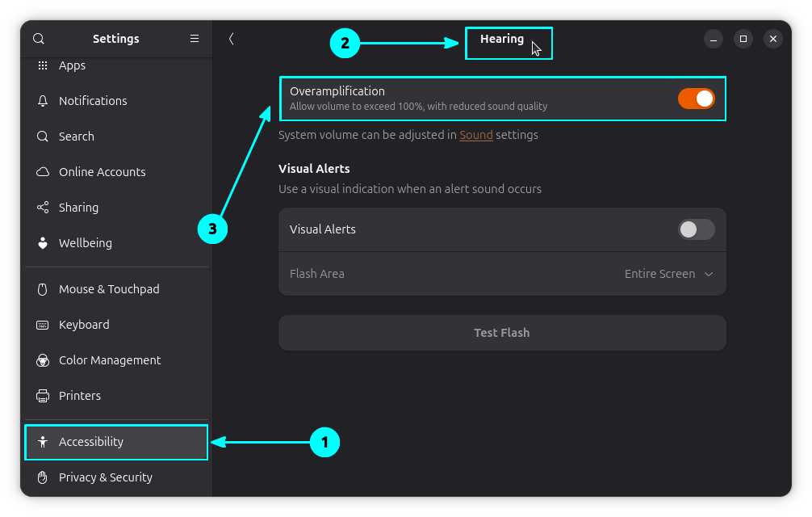This screenshot has width=812, height=517.
Task: Click the Accessibility person icon
Action: tap(43, 442)
